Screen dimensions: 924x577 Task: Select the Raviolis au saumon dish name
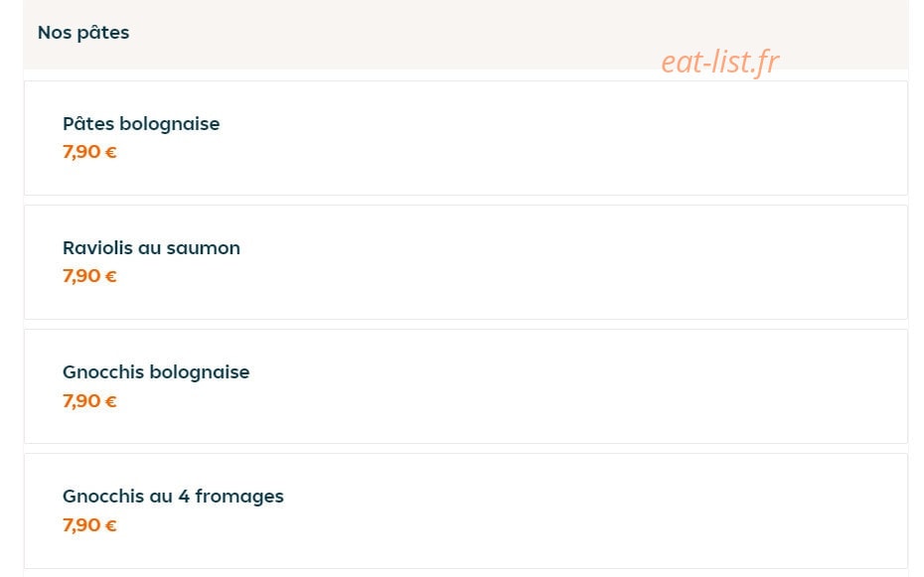point(151,248)
